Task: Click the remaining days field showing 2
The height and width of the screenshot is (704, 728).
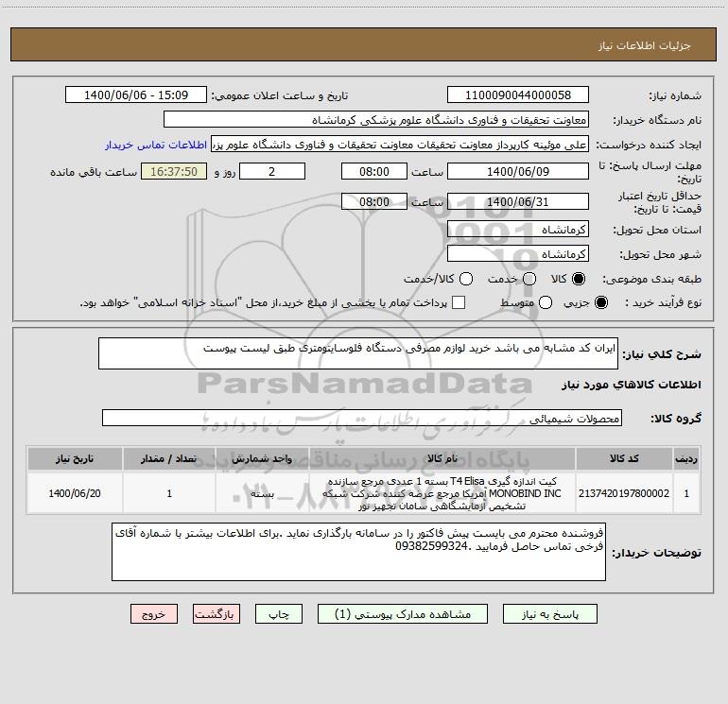Action: pos(272,171)
